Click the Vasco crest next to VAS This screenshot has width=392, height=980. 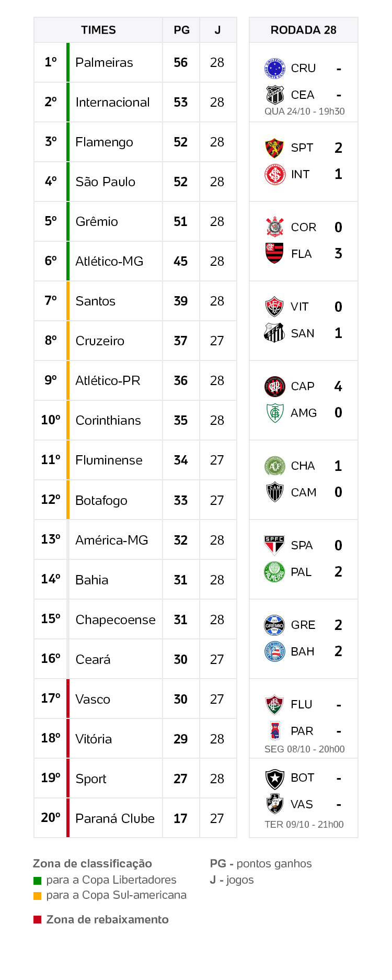pyautogui.click(x=274, y=804)
